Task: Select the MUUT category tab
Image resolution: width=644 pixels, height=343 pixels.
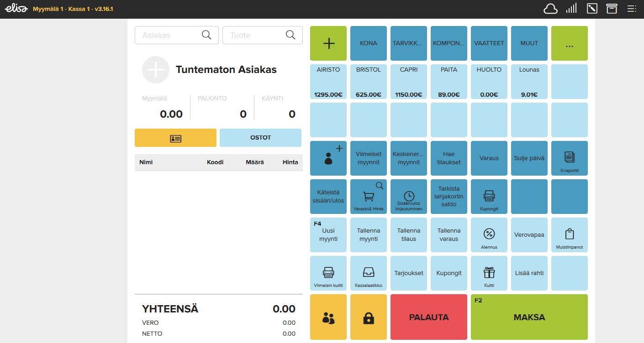Action: 529,43
